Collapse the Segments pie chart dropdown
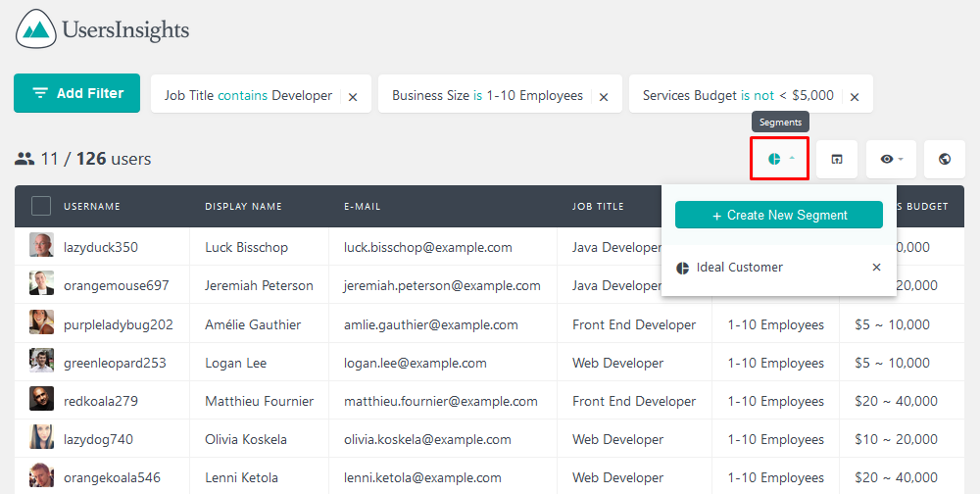980x494 pixels. click(780, 159)
